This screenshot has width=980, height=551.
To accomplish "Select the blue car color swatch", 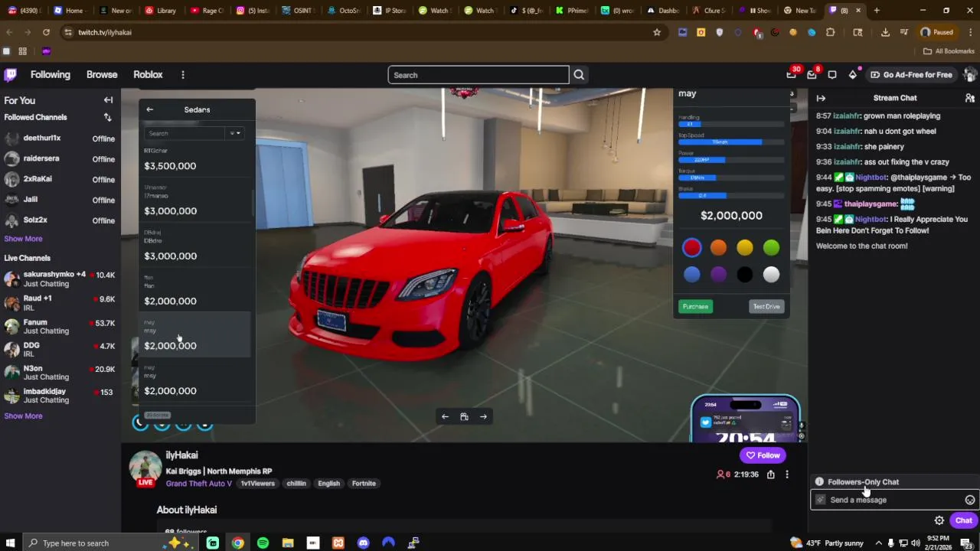I will (x=692, y=275).
